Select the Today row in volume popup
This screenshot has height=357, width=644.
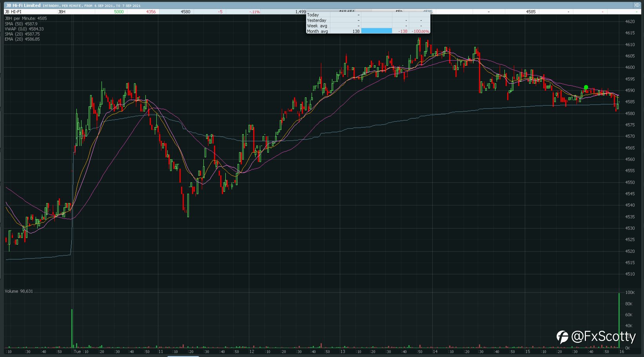368,15
